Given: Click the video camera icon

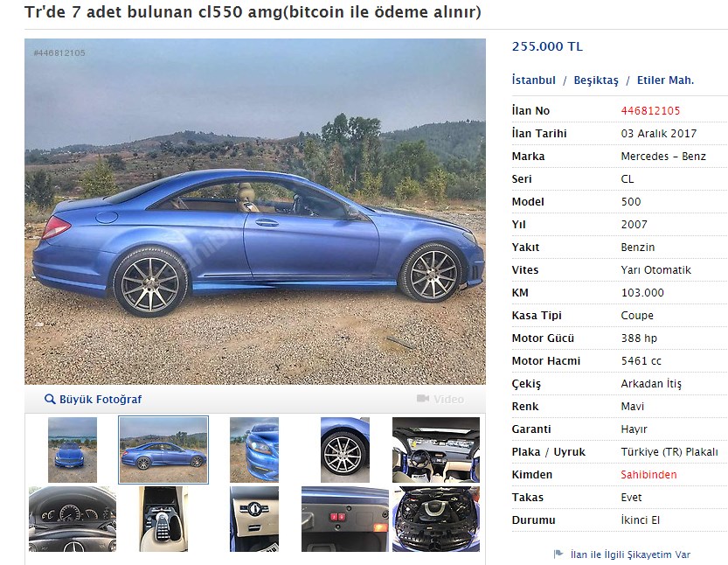Looking at the screenshot, I should tap(422, 399).
